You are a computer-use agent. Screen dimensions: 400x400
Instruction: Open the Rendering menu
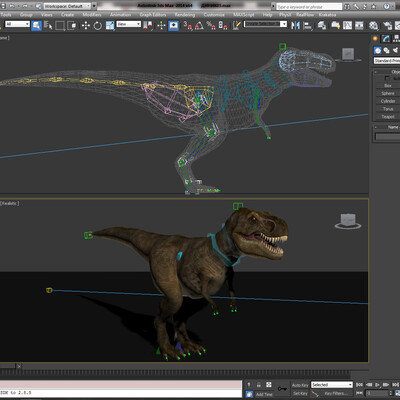point(185,15)
